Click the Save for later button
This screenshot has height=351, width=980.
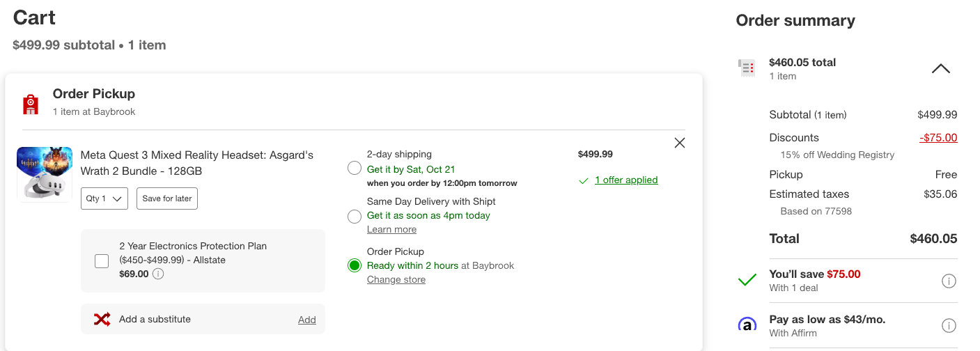coord(167,198)
